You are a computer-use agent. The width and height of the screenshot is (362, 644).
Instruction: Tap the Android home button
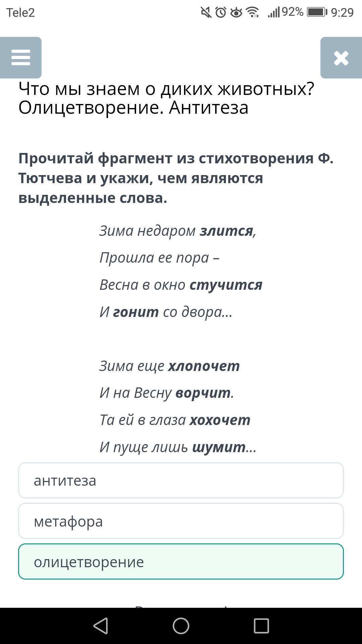(181, 626)
